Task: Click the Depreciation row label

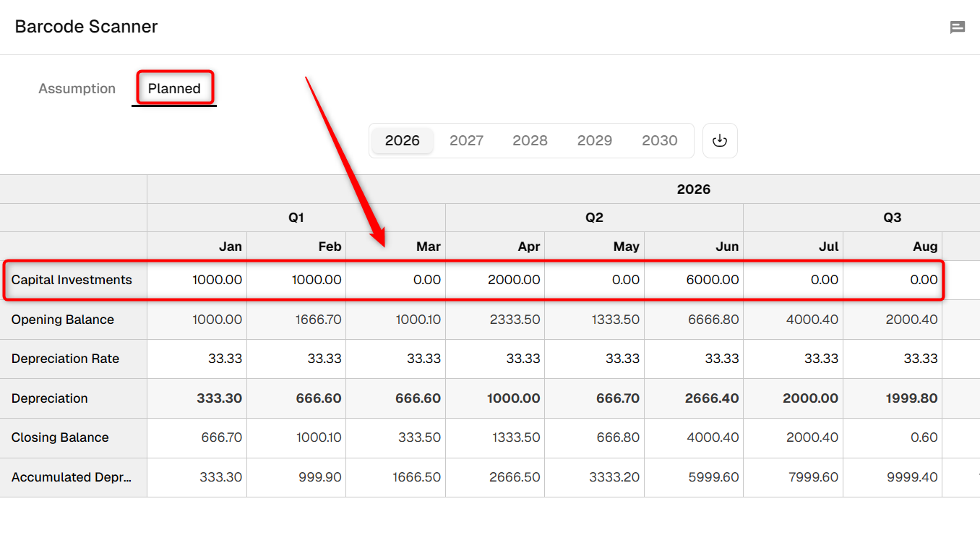Action: point(49,398)
